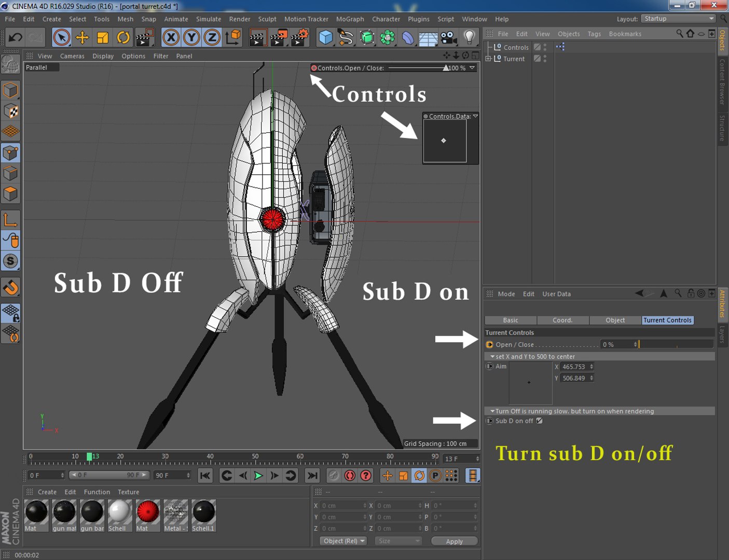Open the spline pen tool icon
The image size is (729, 560).
(346, 37)
